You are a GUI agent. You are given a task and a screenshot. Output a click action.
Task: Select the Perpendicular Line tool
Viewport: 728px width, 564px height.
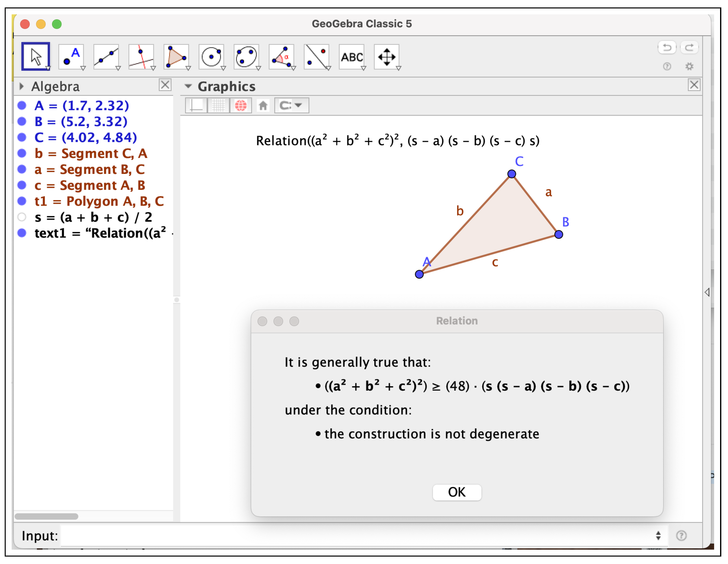click(x=141, y=56)
